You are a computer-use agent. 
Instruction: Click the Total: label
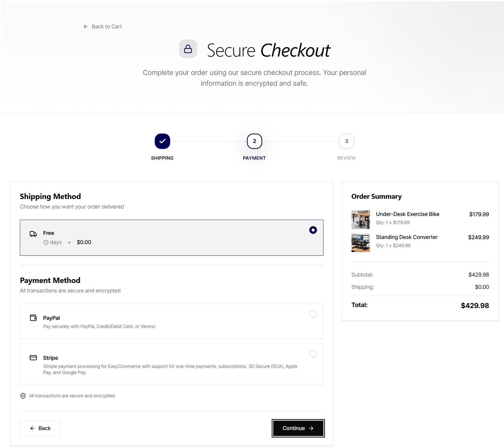(359, 305)
